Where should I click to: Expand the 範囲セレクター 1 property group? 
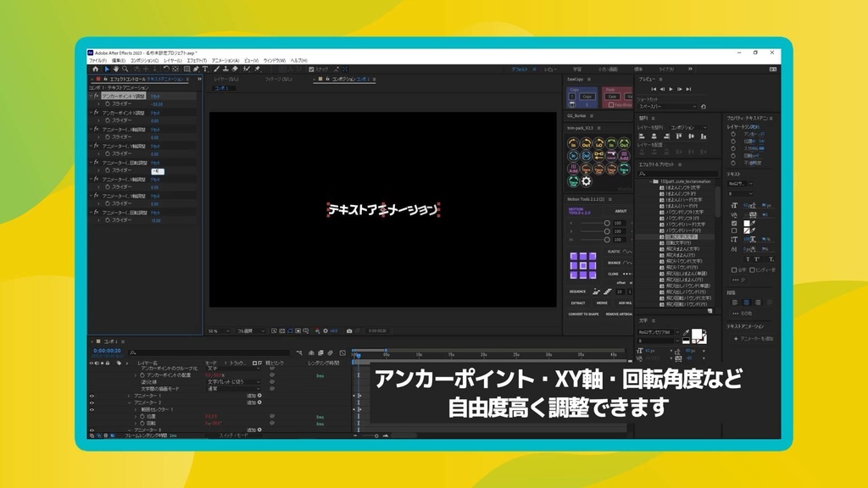coord(136,408)
